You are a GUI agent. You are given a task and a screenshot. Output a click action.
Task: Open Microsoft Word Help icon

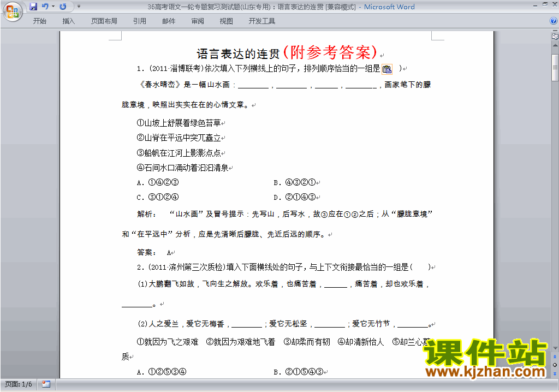(x=553, y=21)
